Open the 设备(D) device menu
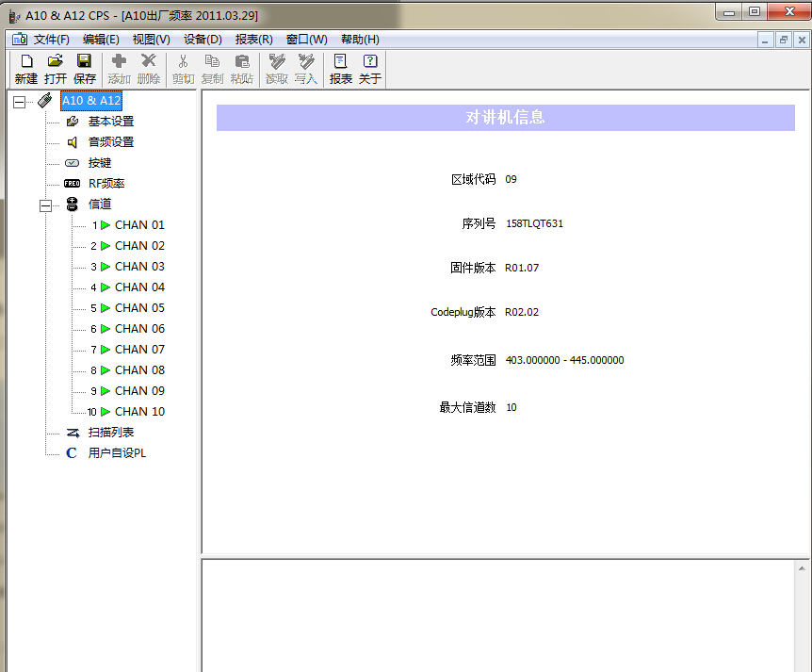This screenshot has width=812, height=672. [x=203, y=40]
